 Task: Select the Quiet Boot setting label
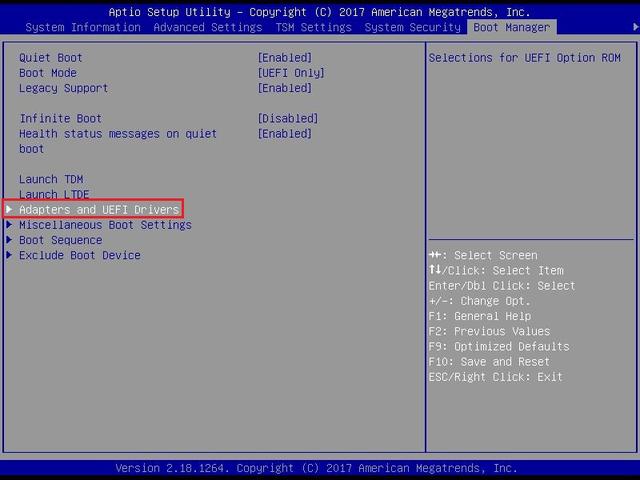51,58
